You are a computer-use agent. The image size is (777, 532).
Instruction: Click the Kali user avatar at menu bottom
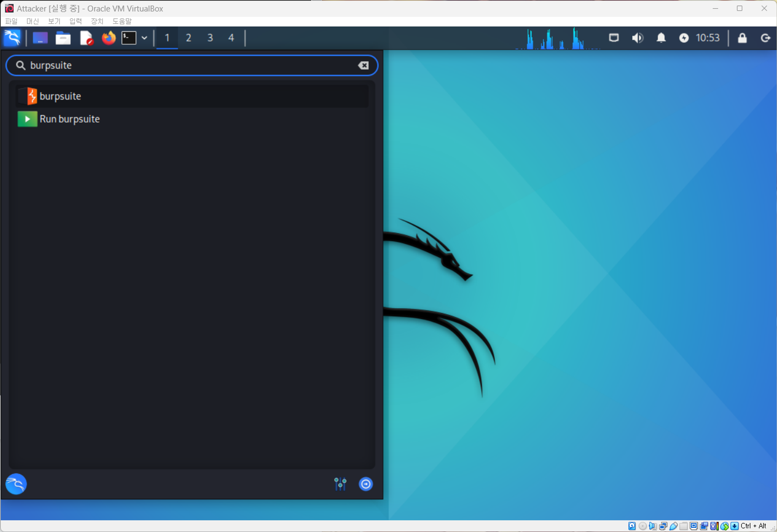pyautogui.click(x=16, y=484)
